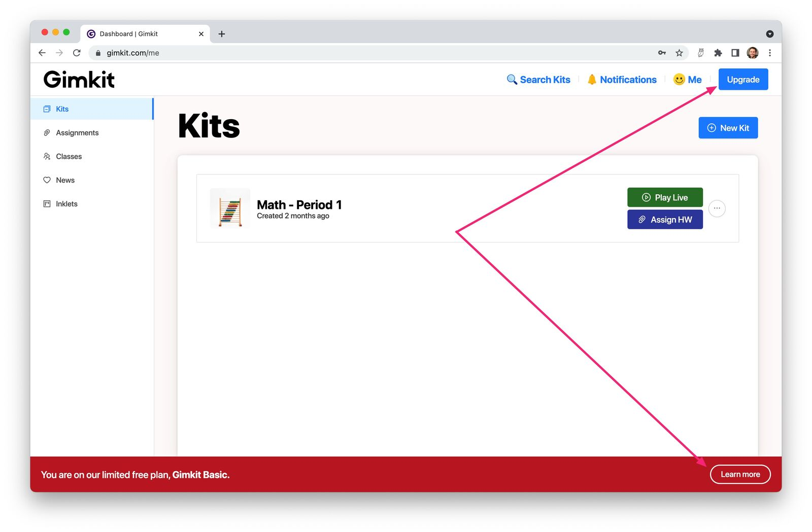Open Notifications from the top bar
This screenshot has width=812, height=532.
click(622, 80)
